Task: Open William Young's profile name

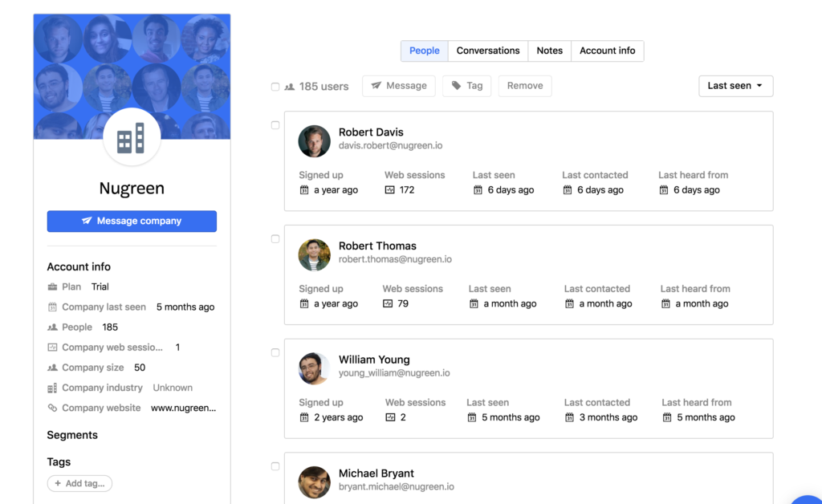Action: 374,360
